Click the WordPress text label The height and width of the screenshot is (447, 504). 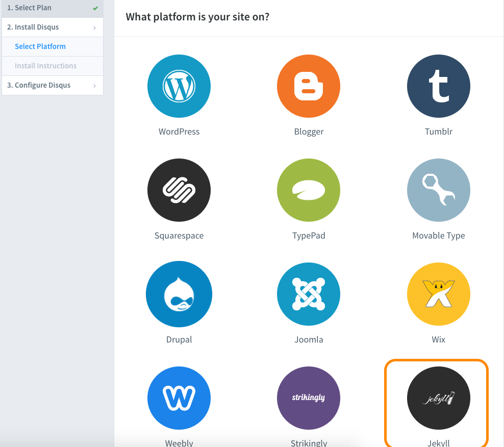click(x=179, y=132)
